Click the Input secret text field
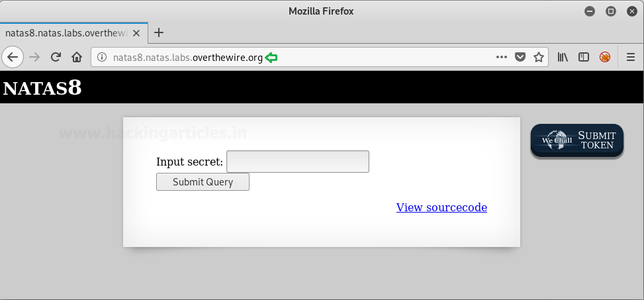The height and width of the screenshot is (300, 644). 297,162
